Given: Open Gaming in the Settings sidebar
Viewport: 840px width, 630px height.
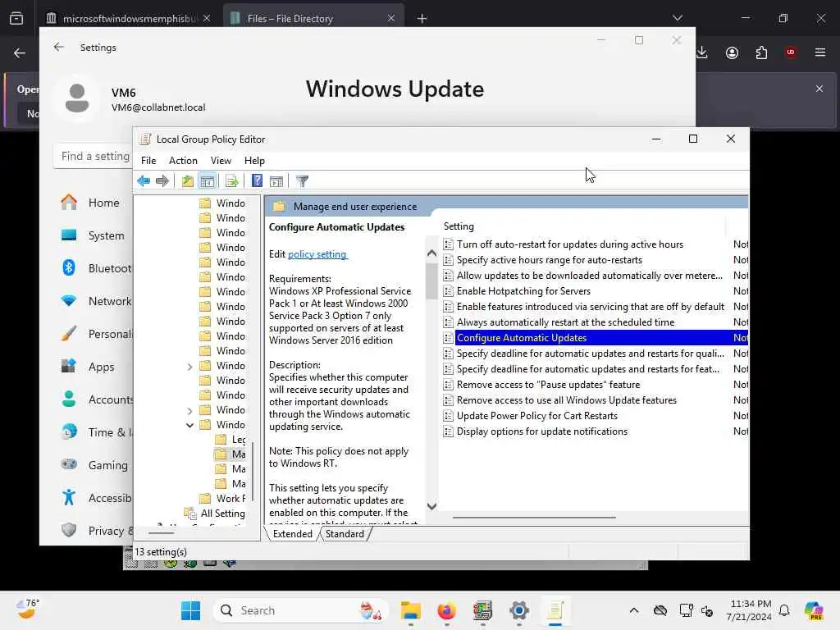Looking at the screenshot, I should click(94, 465).
